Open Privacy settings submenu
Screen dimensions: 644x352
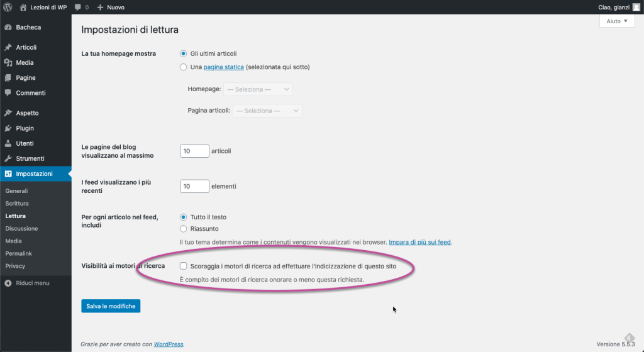pyautogui.click(x=15, y=266)
